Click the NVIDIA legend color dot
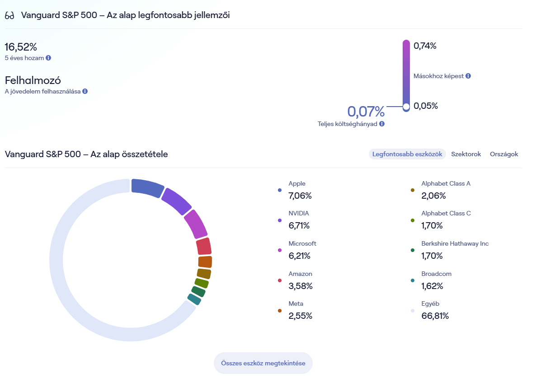 280,220
